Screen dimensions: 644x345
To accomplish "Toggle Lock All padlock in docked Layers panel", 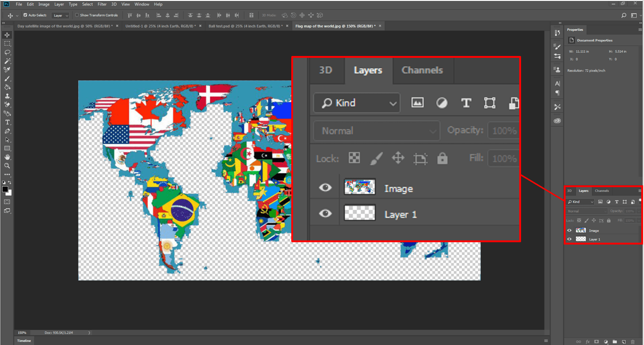I will point(609,221).
